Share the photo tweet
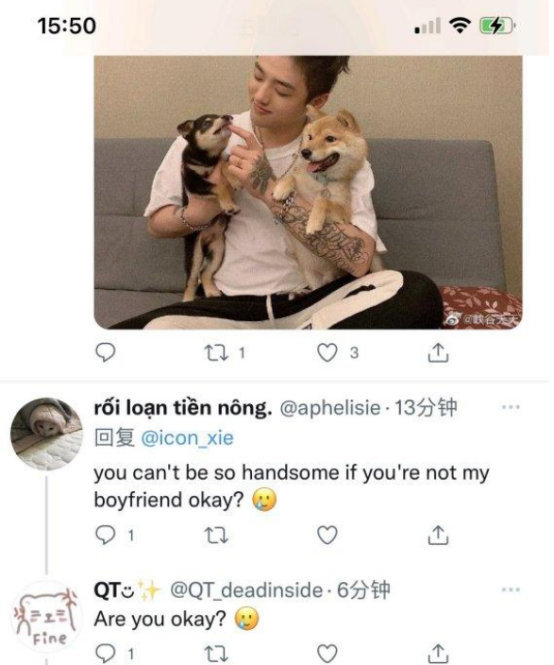 pos(438,352)
